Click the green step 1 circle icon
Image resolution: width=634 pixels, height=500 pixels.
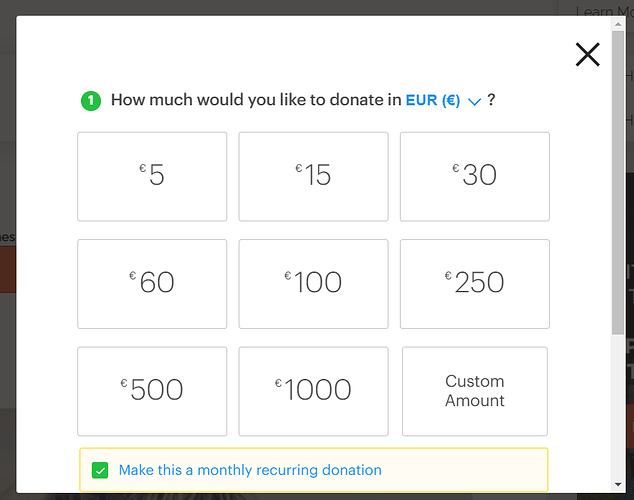point(91,101)
